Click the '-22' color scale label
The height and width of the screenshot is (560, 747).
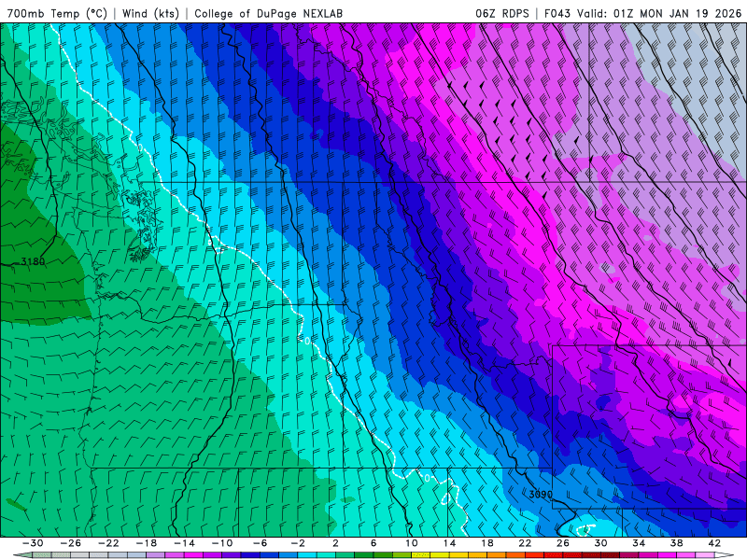coord(108,543)
